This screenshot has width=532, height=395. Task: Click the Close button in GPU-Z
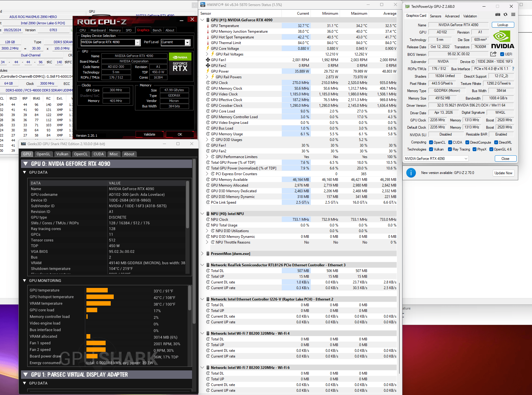pos(505,159)
